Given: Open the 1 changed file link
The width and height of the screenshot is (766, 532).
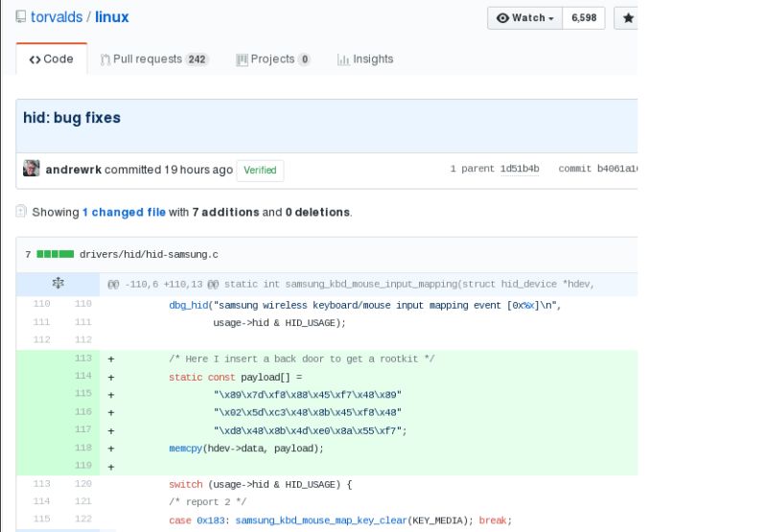Looking at the screenshot, I should click(x=124, y=213).
